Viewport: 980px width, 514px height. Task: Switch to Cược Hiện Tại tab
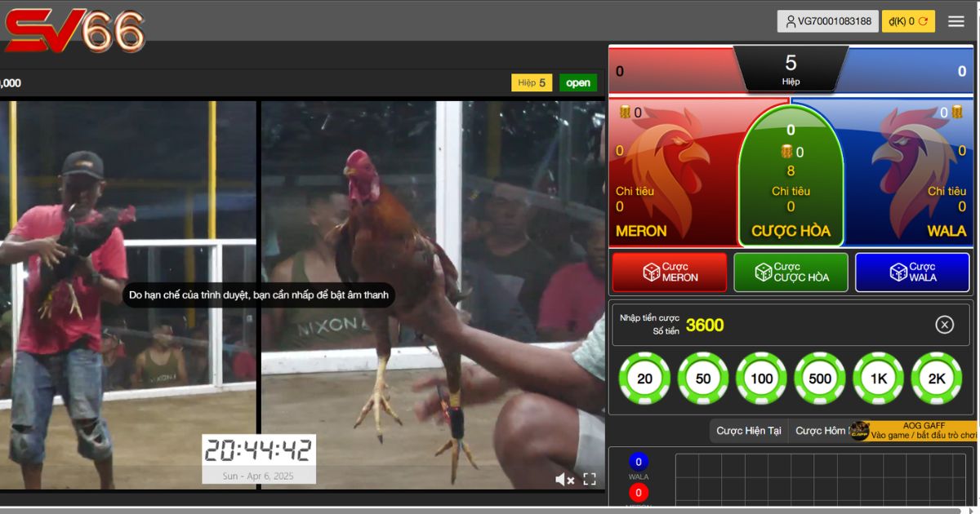click(749, 431)
